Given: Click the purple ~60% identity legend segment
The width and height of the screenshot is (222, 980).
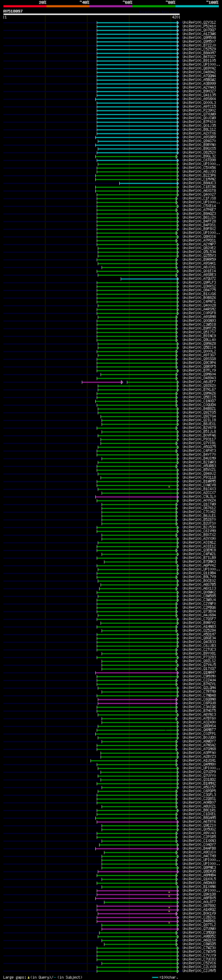Looking at the screenshot, I should coord(111,6).
